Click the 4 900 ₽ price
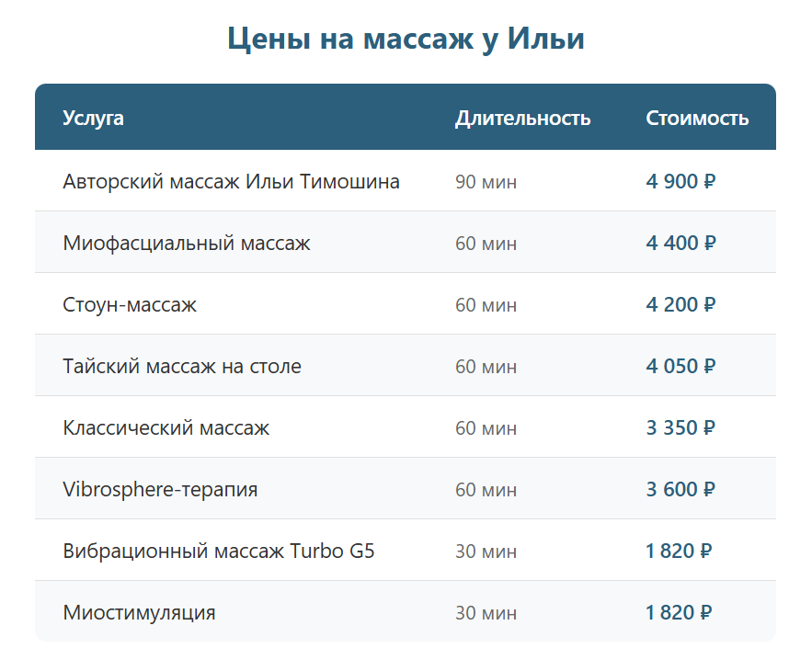Viewport: 812px width, 671px height. [x=680, y=182]
